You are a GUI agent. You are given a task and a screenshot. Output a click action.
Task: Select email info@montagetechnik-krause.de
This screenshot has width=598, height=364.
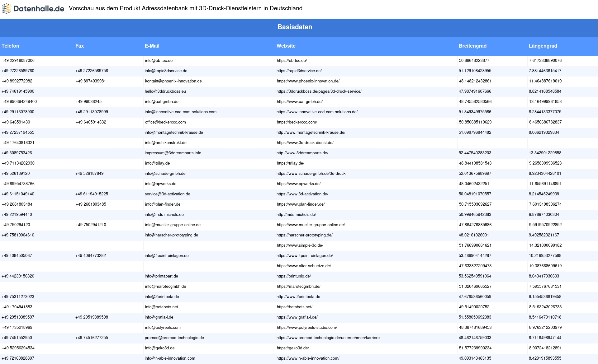coord(174,133)
